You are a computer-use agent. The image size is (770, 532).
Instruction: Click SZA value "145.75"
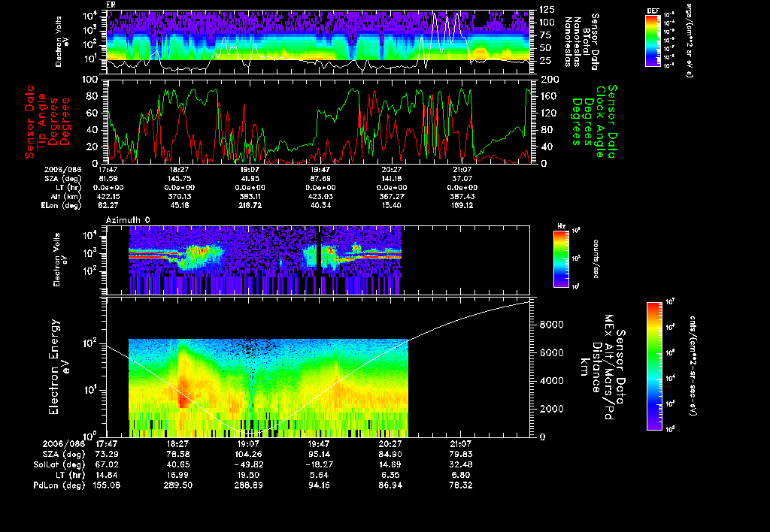click(x=179, y=179)
